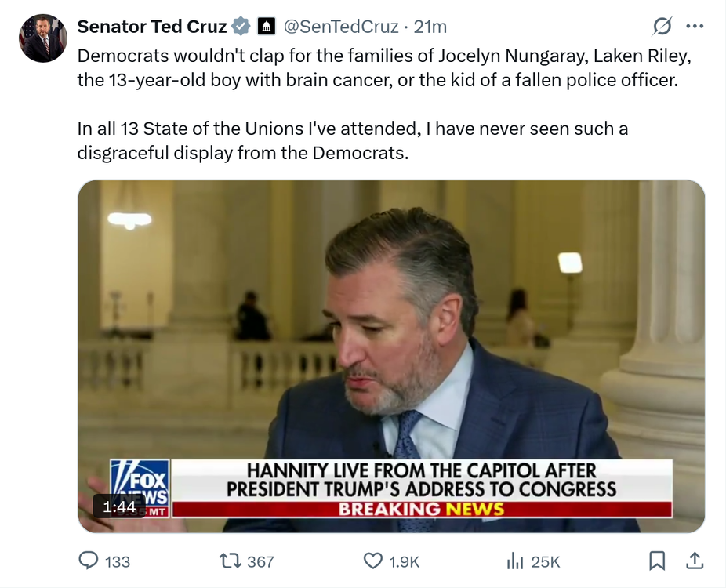Open Senator Ted Cruz's profile avatar

coord(42,38)
